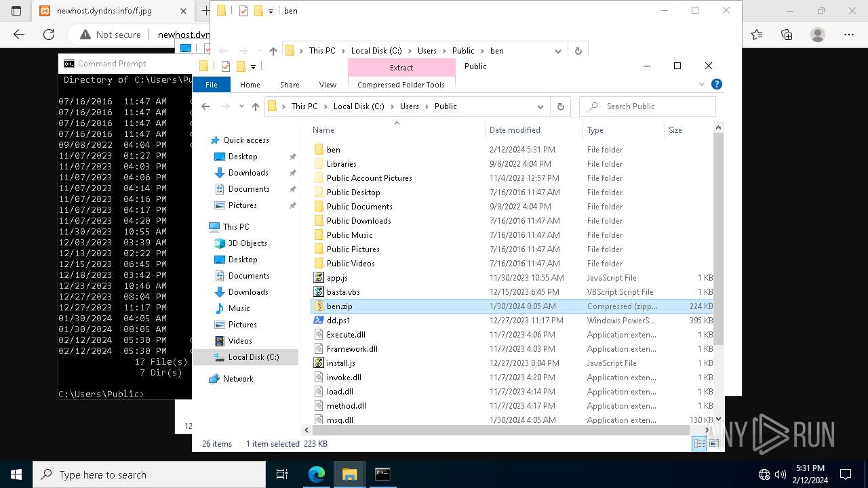Switch to the View ribbon tab
This screenshot has height=488, width=868.
click(328, 85)
